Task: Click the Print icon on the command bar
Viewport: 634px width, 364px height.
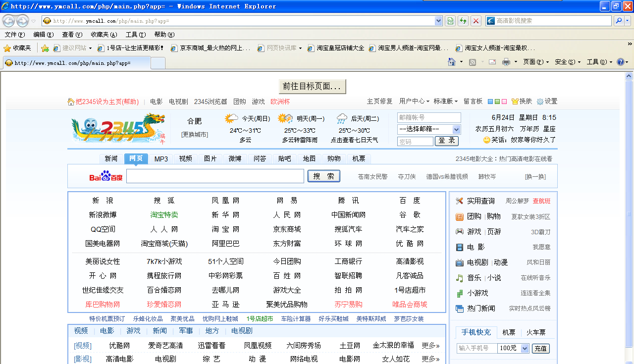Action: [506, 61]
